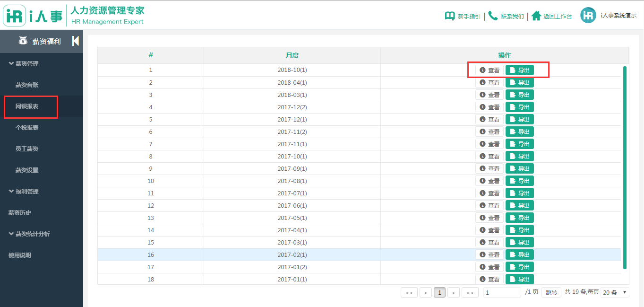Viewport: 644px width, 307px height.
Task: Export the 2017-01(2) report
Action: click(520, 267)
